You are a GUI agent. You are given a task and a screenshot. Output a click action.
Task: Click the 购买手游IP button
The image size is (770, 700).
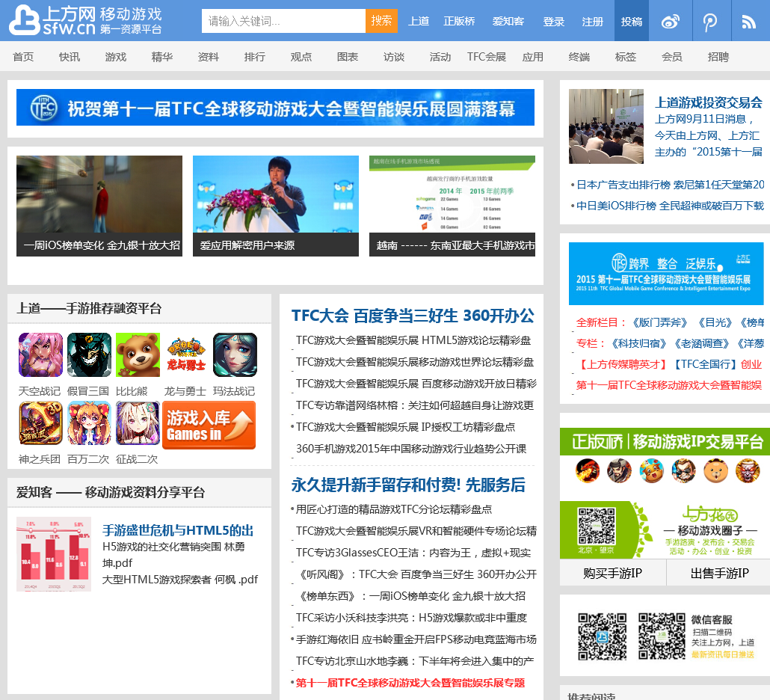pyautogui.click(x=612, y=573)
